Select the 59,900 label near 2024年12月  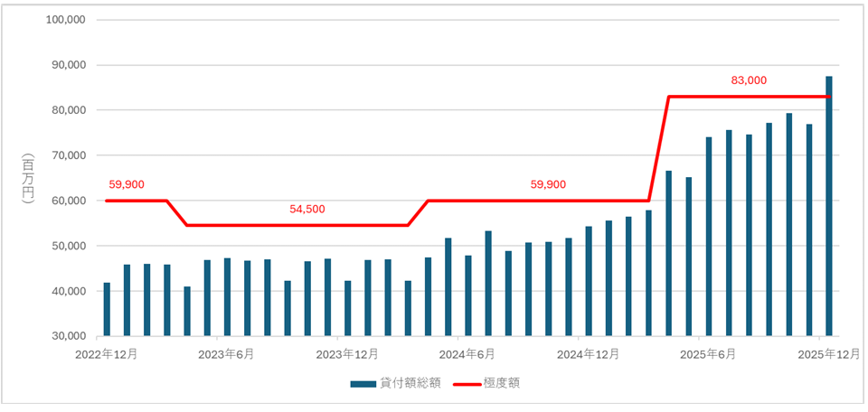point(548,184)
